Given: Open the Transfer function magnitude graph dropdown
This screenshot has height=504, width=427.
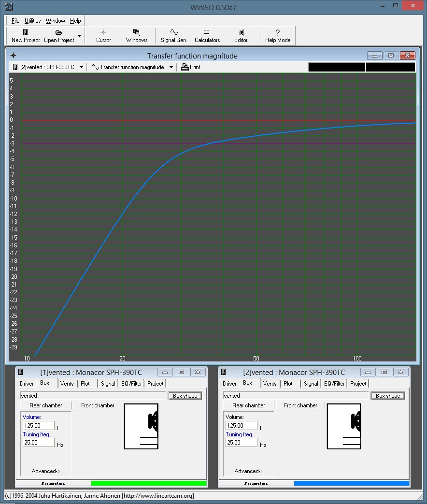Looking at the screenshot, I should pyautogui.click(x=171, y=68).
